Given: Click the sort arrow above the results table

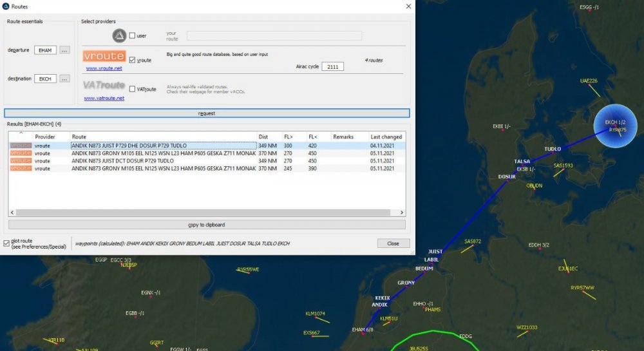Looking at the screenshot, I should (21, 133).
